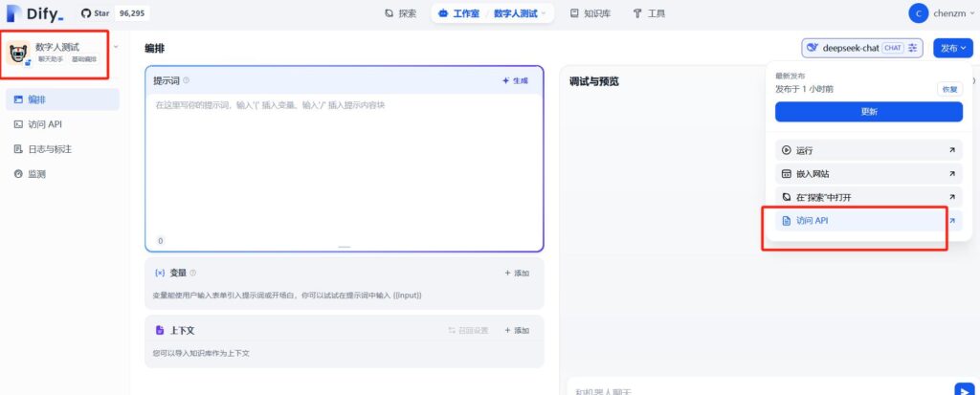Open the 工具 tab in top navigation
The width and height of the screenshot is (980, 395).
tap(649, 14)
